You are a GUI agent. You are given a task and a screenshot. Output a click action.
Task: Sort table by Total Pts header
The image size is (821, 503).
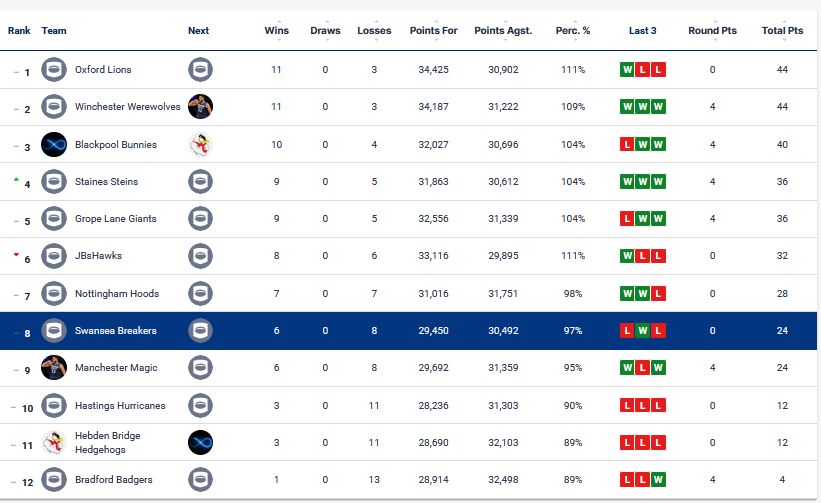(x=782, y=30)
